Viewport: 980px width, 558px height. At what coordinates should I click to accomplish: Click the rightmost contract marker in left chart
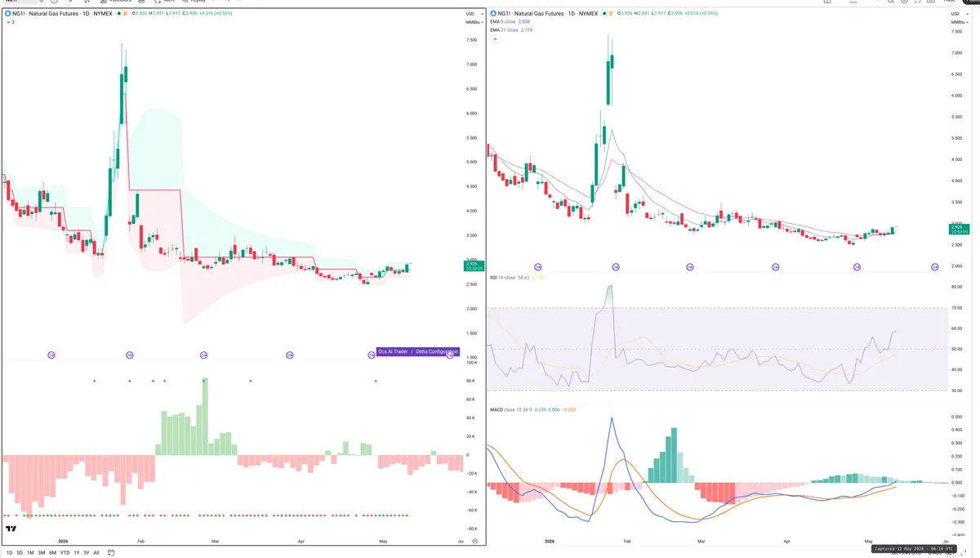[451, 354]
